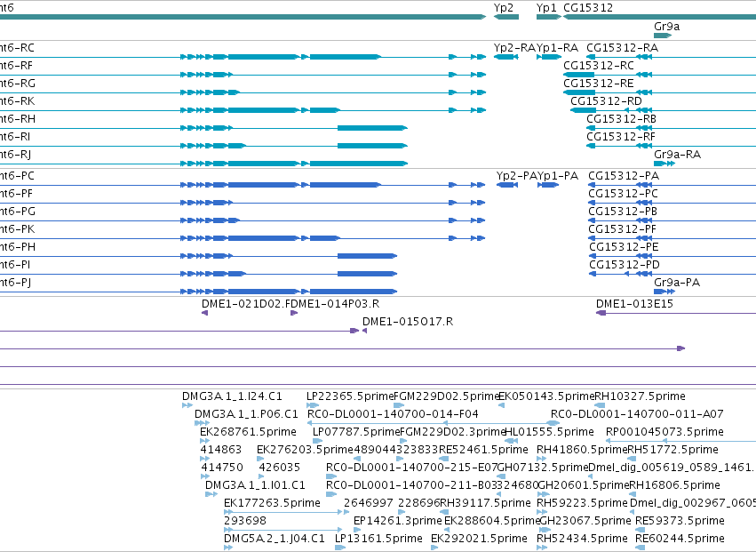Image resolution: width=756 pixels, height=552 pixels.
Task: Click the 414863 EST label
Action: (x=221, y=450)
